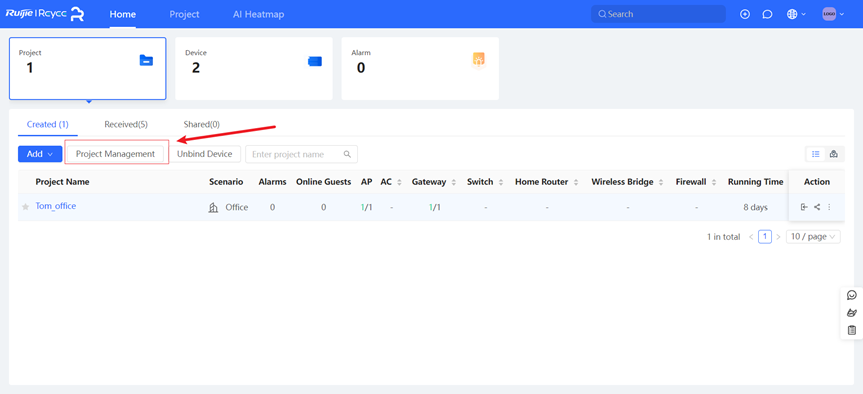Switch to the Received(5) tab
Image resolution: width=863 pixels, height=394 pixels.
click(126, 124)
